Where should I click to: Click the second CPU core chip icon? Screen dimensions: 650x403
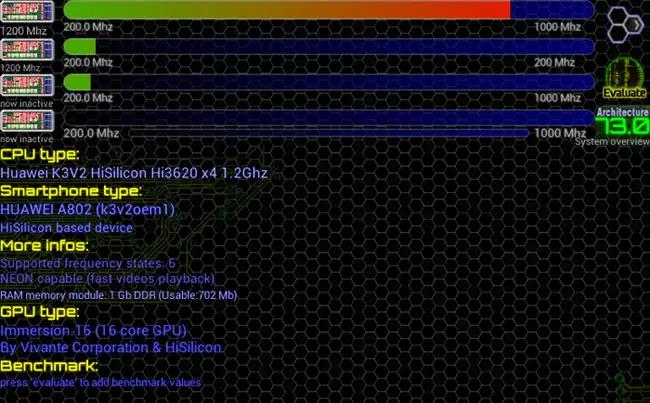[x=27, y=49]
